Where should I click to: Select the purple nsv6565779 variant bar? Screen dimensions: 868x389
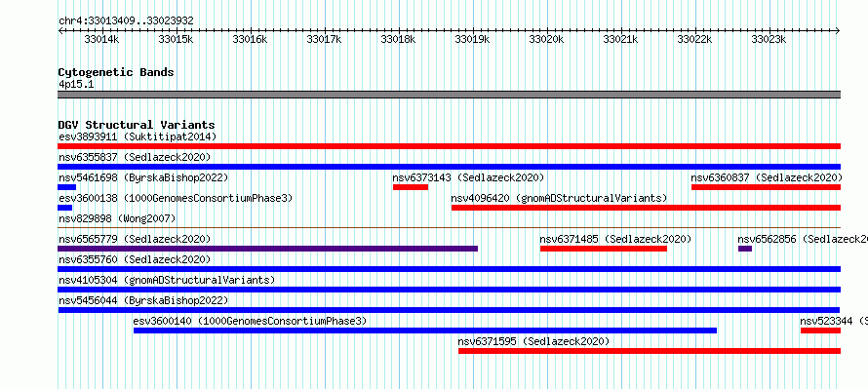pos(267,249)
